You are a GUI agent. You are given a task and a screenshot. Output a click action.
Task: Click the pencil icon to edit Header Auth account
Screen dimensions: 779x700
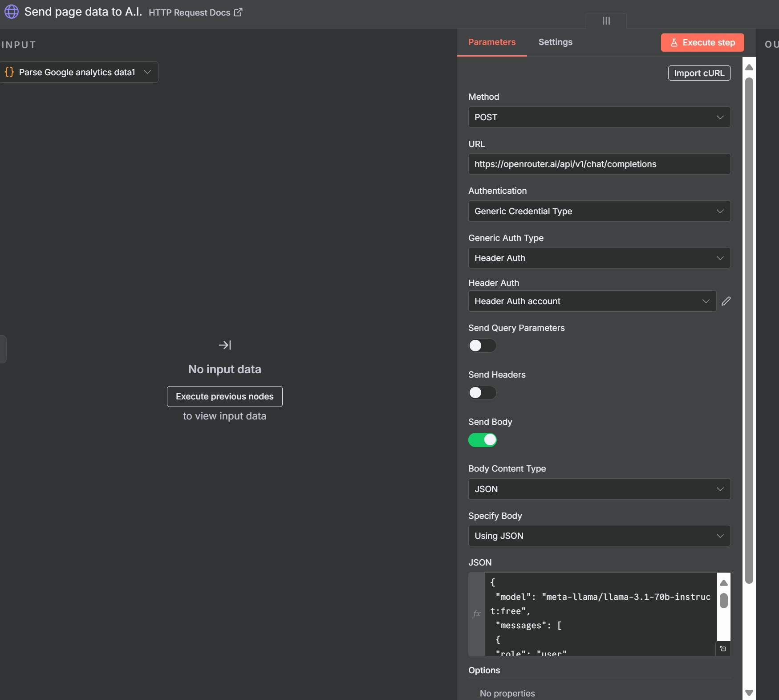pyautogui.click(x=726, y=301)
